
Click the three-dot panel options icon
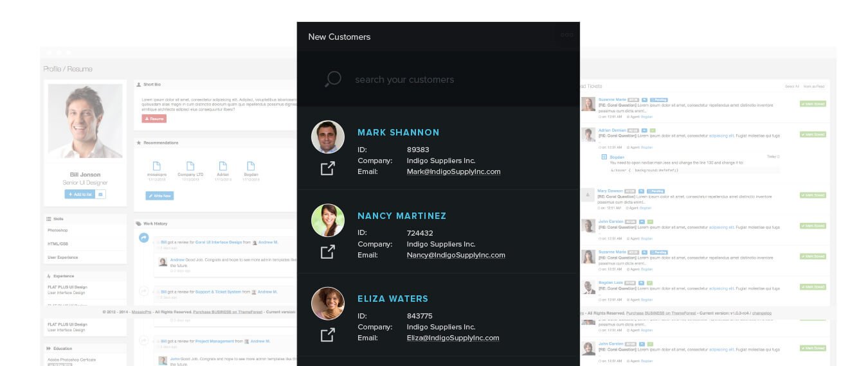pyautogui.click(x=566, y=35)
